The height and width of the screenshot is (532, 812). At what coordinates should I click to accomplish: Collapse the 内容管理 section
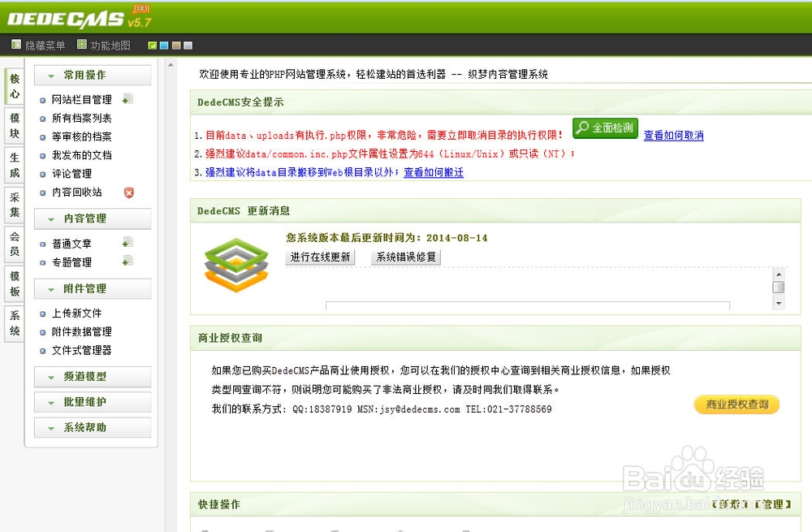[x=93, y=218]
